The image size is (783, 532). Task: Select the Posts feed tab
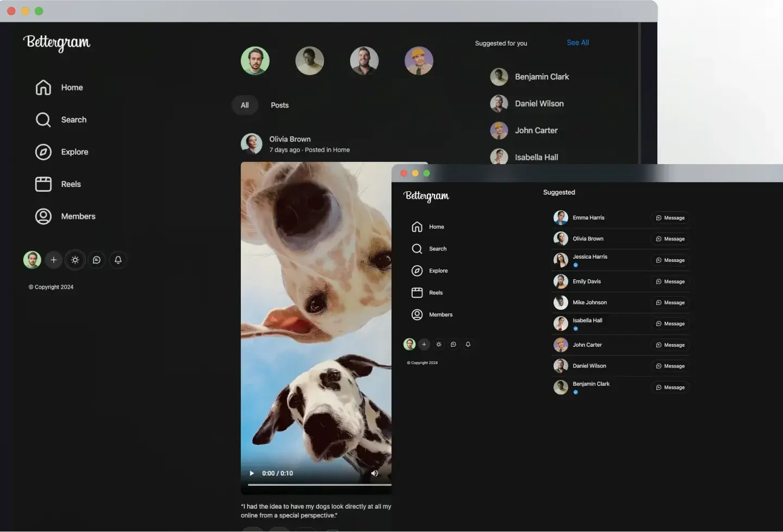(x=279, y=105)
